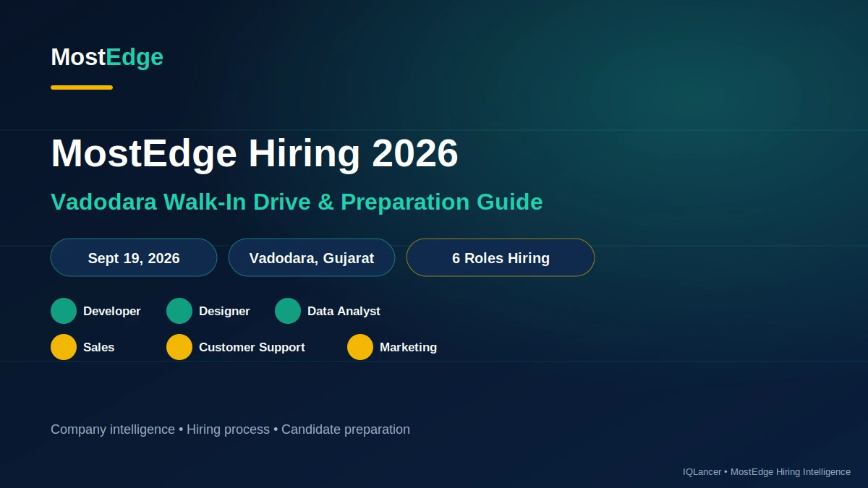Image resolution: width=868 pixels, height=488 pixels.
Task: Click the MostEdge logo text
Action: 107,57
